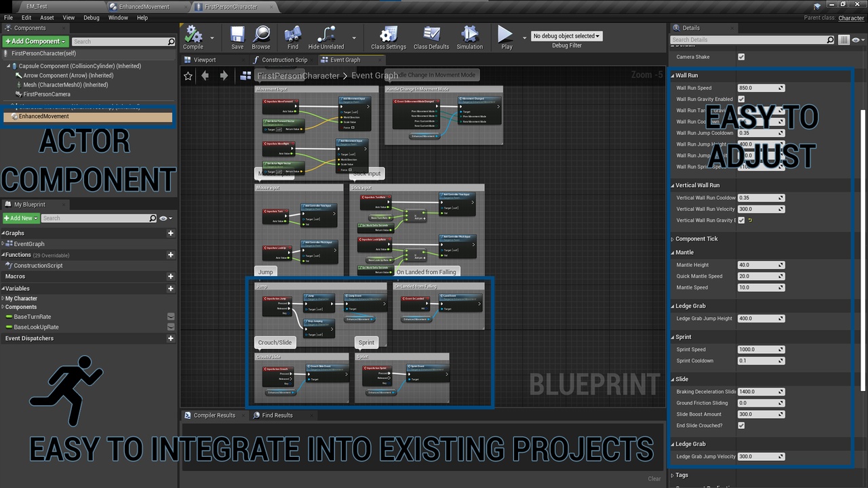Open the Asset menu
Image resolution: width=868 pixels, height=488 pixels.
pyautogui.click(x=47, y=18)
